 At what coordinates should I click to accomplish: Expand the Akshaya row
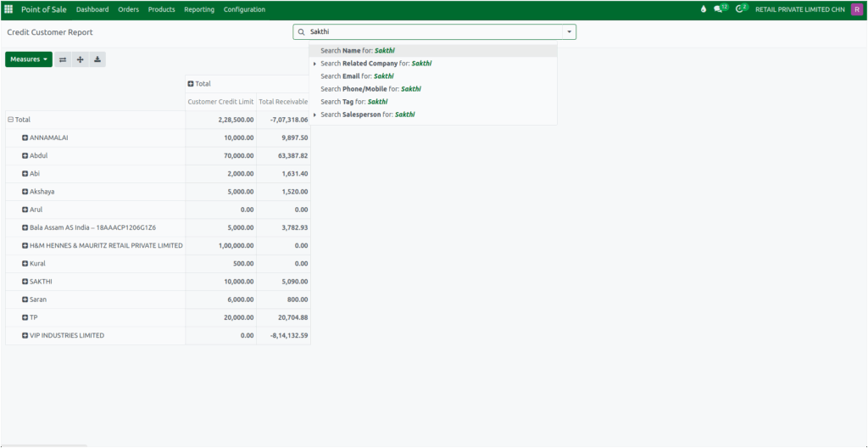(25, 192)
